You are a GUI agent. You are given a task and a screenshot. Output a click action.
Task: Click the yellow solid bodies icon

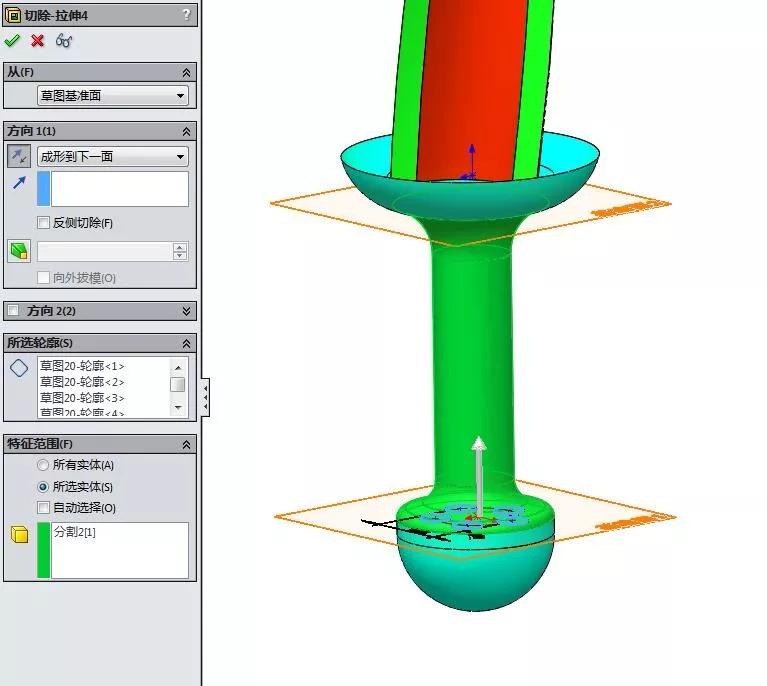19,534
